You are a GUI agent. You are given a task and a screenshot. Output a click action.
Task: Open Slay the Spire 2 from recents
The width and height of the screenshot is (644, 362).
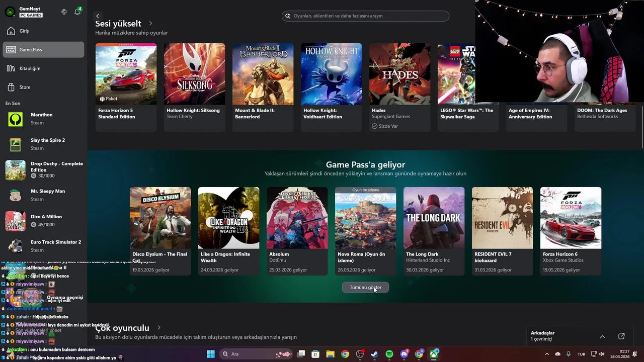point(43,144)
